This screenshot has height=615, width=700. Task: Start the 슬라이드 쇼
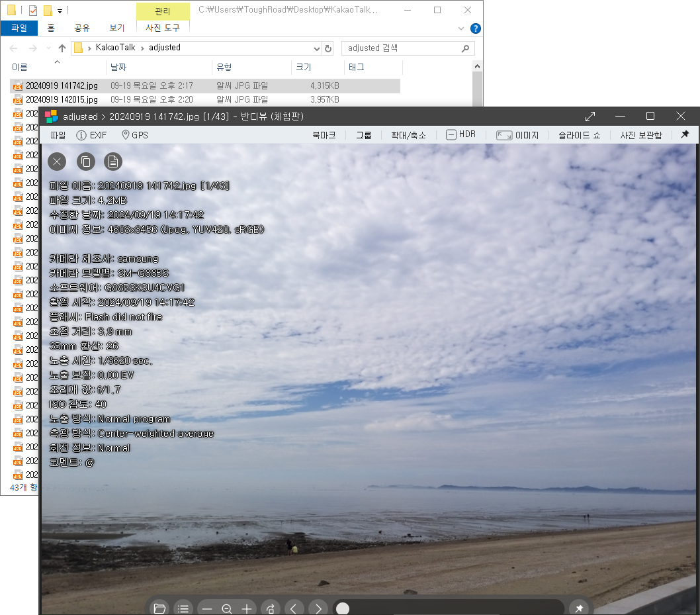[579, 135]
